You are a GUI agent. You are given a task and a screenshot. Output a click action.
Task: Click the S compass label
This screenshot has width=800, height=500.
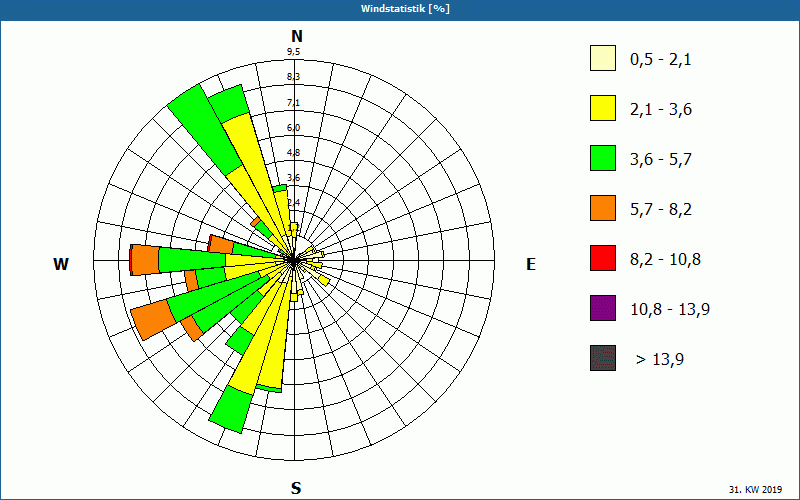pyautogui.click(x=296, y=488)
